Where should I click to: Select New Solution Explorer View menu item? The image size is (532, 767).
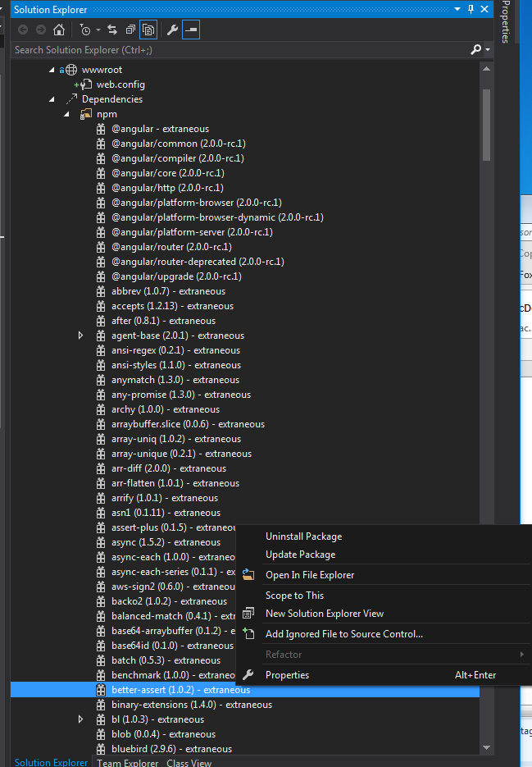(324, 614)
